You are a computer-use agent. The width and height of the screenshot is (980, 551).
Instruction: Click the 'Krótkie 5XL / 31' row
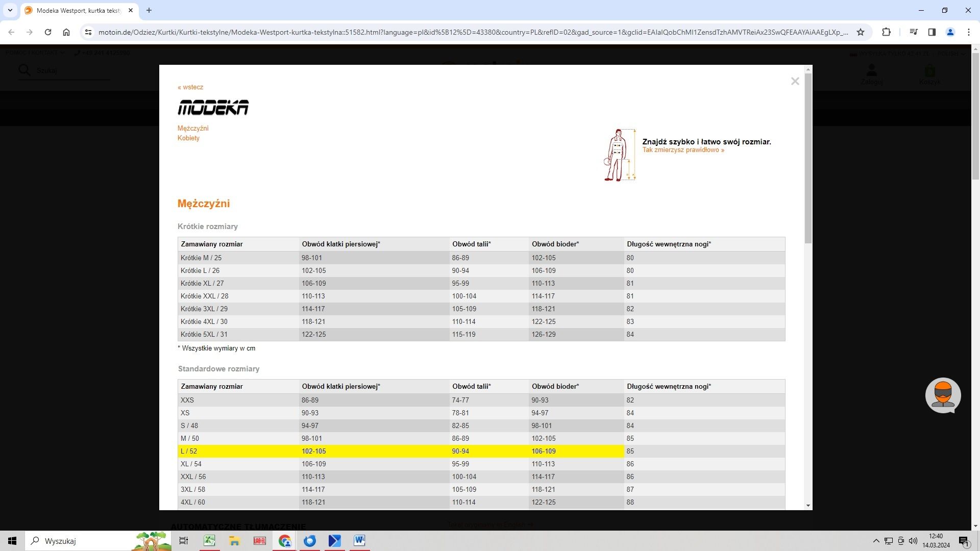pyautogui.click(x=481, y=335)
